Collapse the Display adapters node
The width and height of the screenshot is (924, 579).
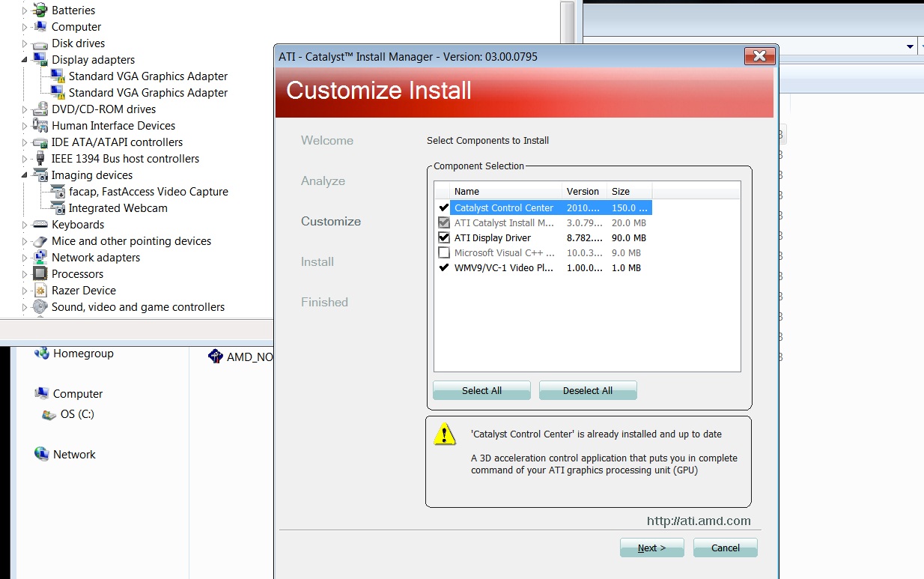[25, 60]
